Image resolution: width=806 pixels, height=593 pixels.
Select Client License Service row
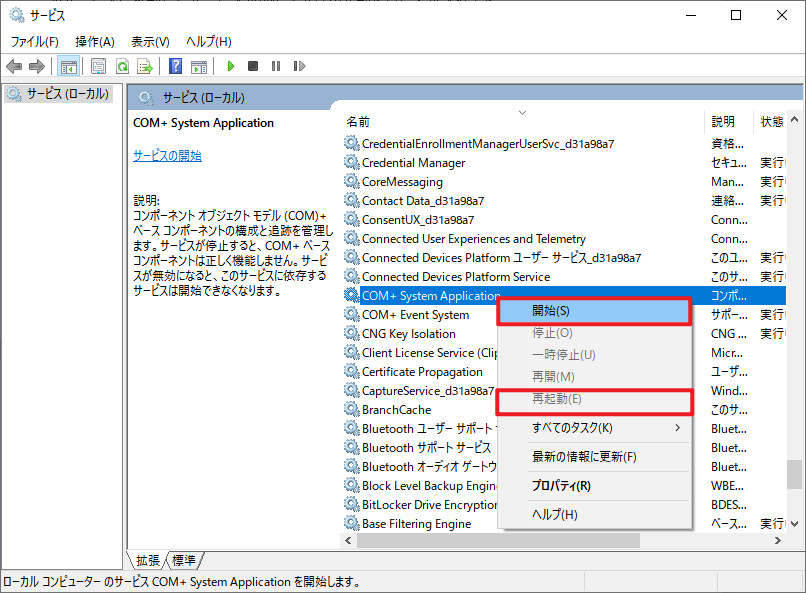coord(419,353)
